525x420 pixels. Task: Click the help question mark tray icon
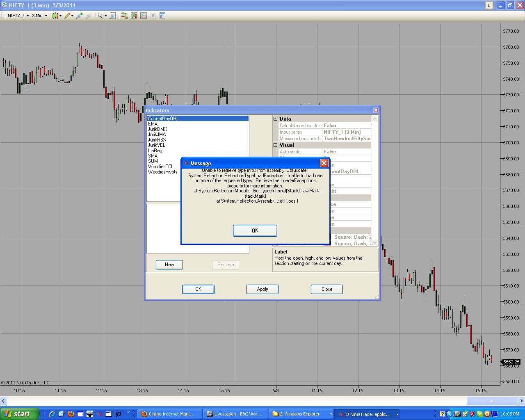[x=443, y=414]
